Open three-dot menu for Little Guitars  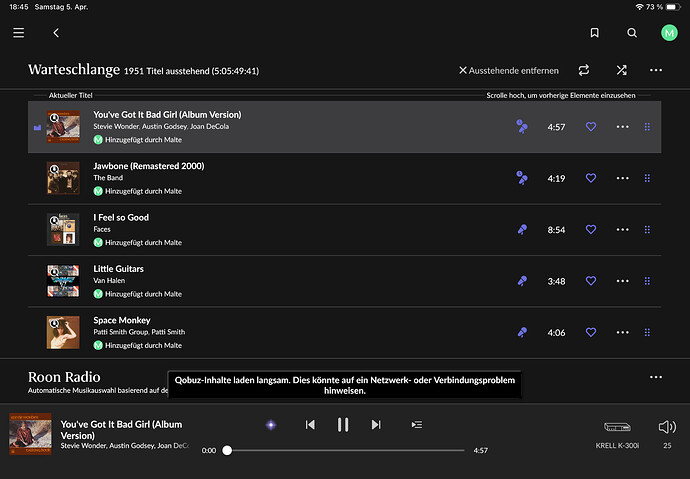622,281
